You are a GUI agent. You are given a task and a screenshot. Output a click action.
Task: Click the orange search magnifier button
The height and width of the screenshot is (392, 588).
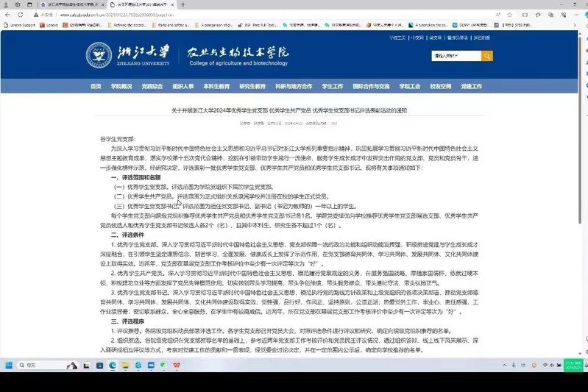coord(486,56)
